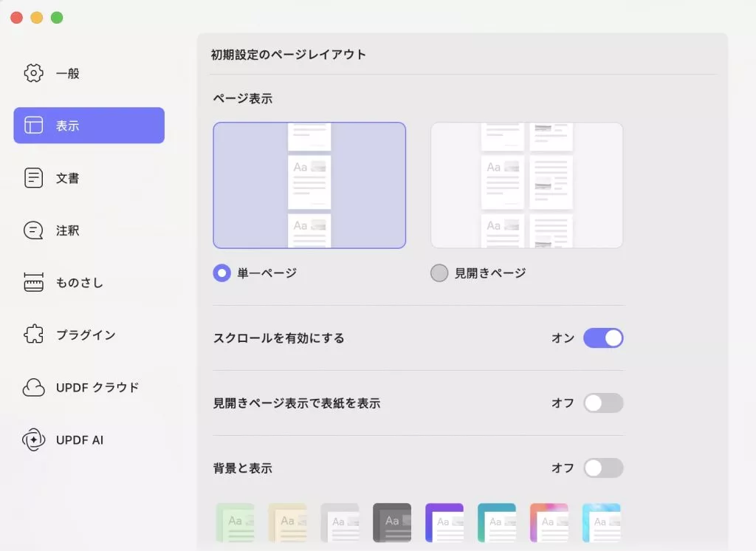Pick the green background theme swatch
756x551 pixels.
click(236, 522)
